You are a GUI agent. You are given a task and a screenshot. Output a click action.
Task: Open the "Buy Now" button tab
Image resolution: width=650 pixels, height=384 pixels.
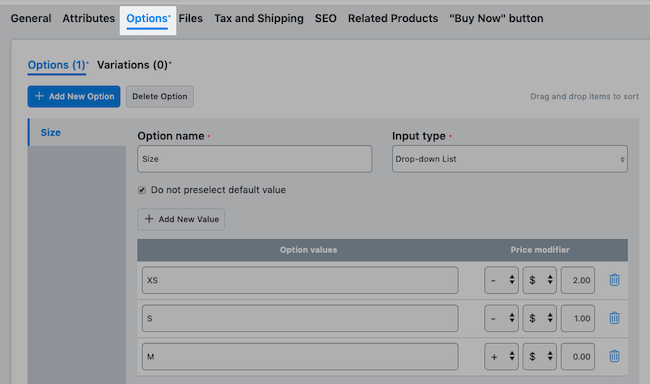point(496,18)
